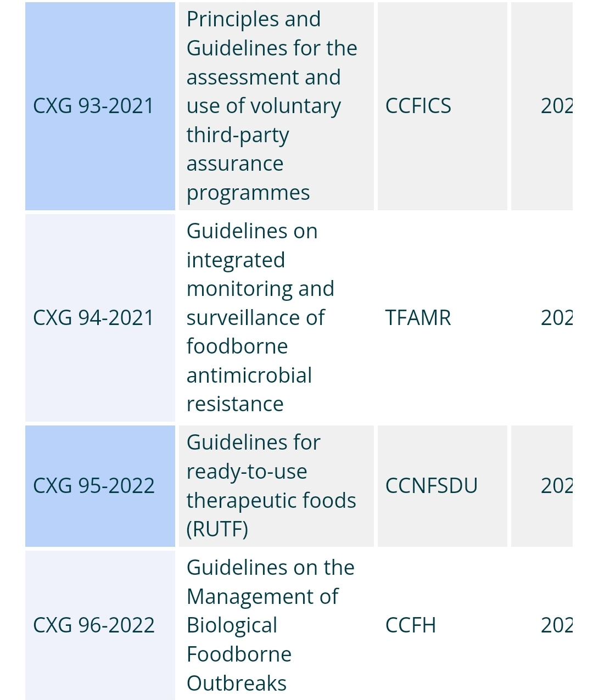Screen dimensions: 593x700
Task: Open the CXG 94-2021 reference
Action: pos(94,318)
